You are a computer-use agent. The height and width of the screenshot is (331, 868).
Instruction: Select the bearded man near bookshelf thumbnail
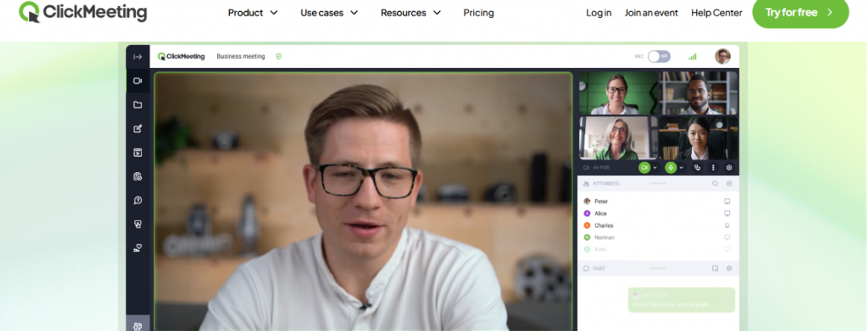point(698,93)
